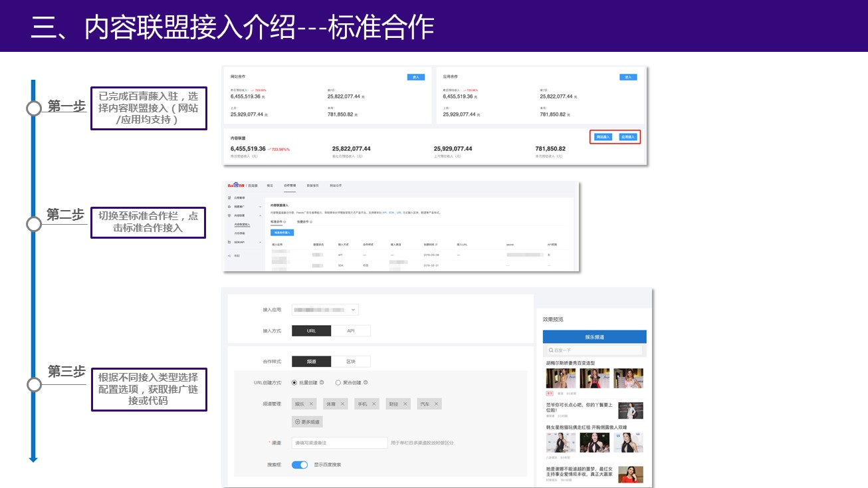Click 效果预览 panel heading
Screen dimensions: 868x488
(x=553, y=319)
